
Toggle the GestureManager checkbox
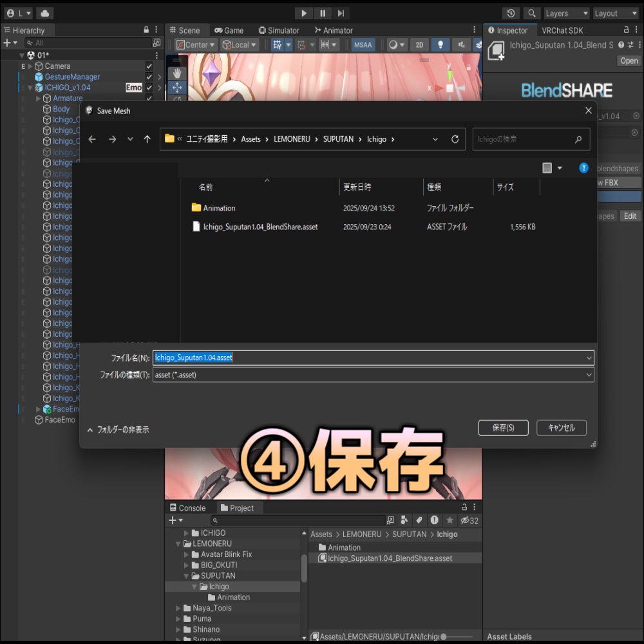[x=149, y=77]
